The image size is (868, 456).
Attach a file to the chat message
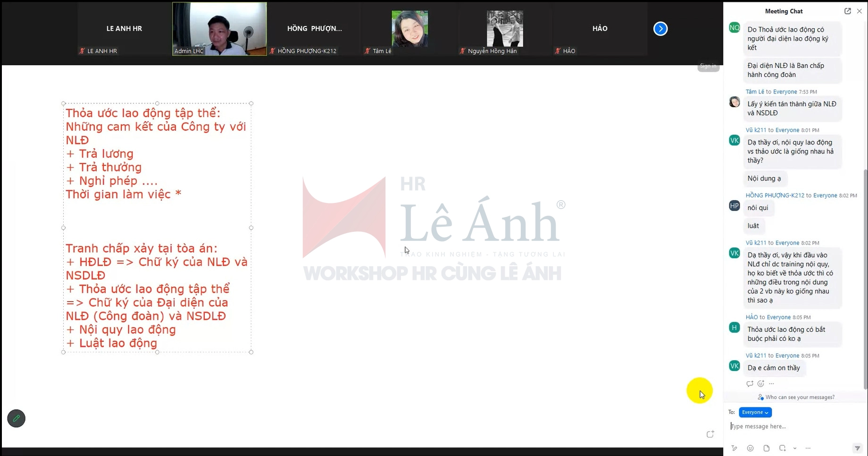pos(767,448)
